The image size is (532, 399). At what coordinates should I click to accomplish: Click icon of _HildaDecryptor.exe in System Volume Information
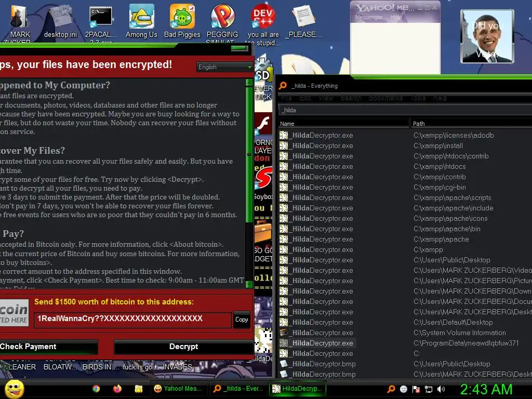(x=283, y=332)
